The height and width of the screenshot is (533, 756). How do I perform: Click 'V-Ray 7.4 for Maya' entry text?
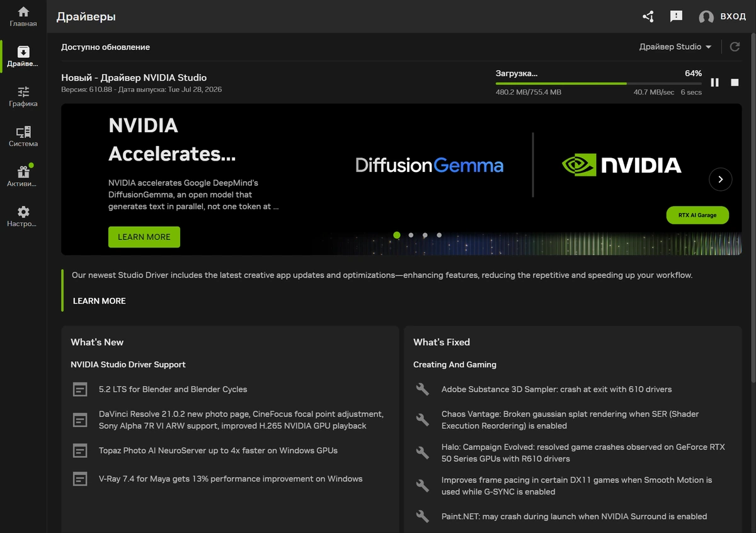click(231, 479)
